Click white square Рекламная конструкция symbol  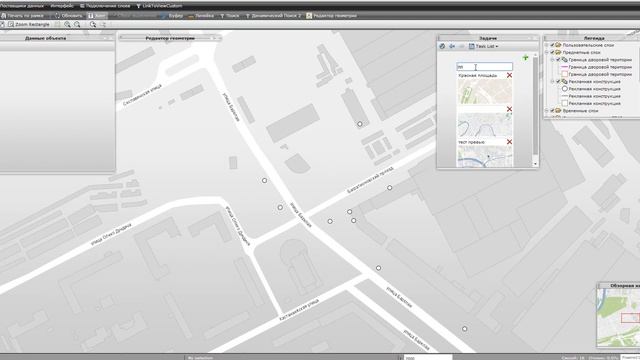click(x=564, y=103)
